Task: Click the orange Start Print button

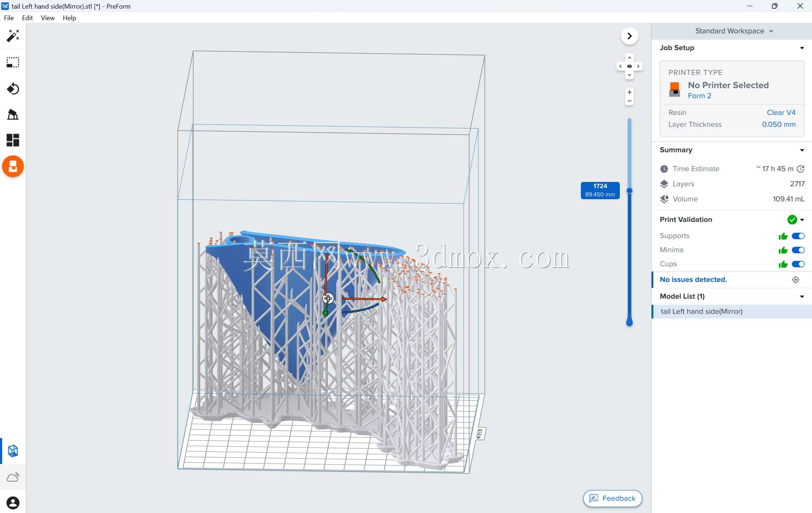Action: [x=13, y=166]
